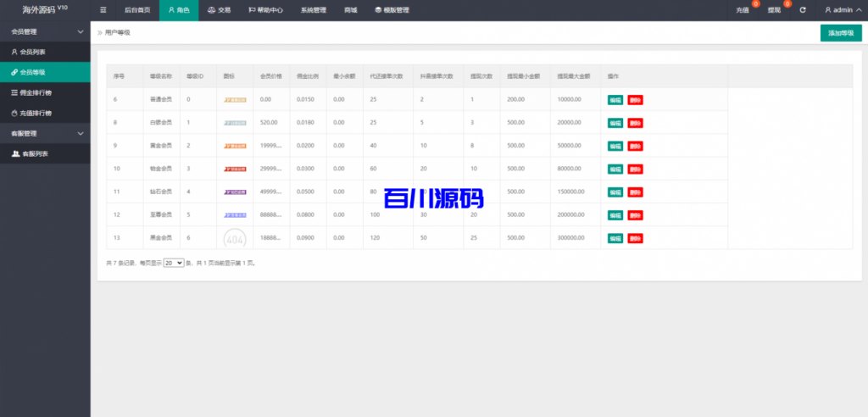Screen dimensions: 868x417
Task: Click the 抖音接单次数 column header
Action: [437, 76]
